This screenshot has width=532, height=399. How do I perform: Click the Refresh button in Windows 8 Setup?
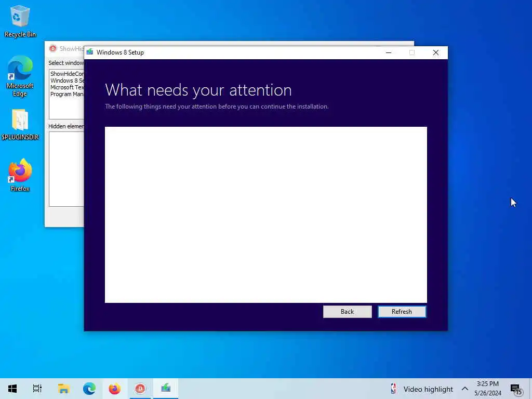click(x=402, y=312)
